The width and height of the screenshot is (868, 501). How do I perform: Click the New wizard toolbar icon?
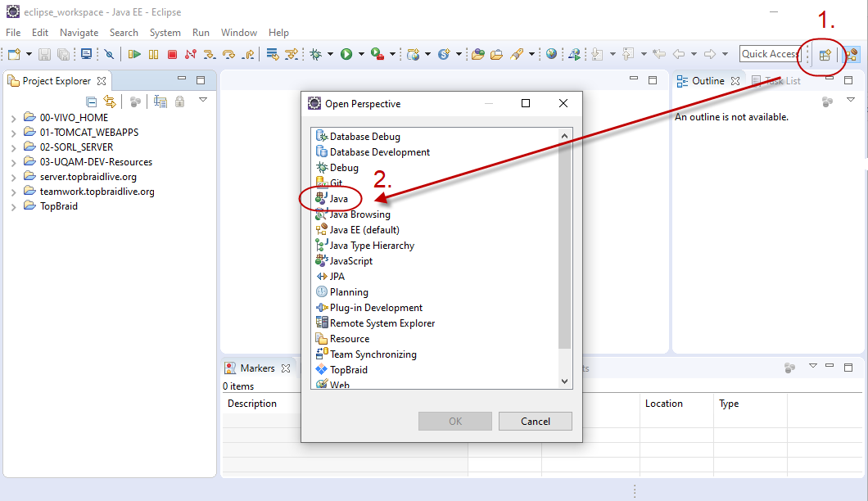click(x=15, y=54)
